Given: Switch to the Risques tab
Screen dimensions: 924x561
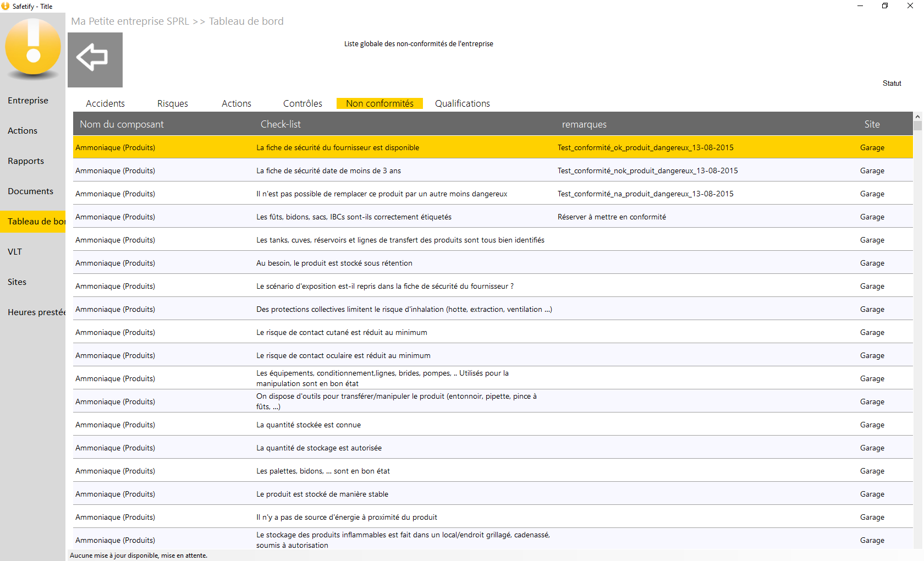Looking at the screenshot, I should (173, 103).
